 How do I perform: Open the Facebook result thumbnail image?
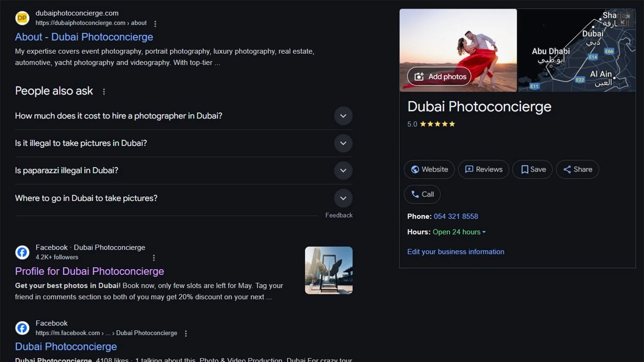[x=328, y=270]
